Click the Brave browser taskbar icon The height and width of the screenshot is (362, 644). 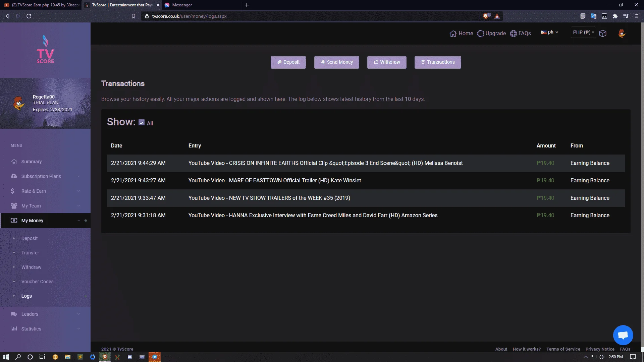pos(105,357)
